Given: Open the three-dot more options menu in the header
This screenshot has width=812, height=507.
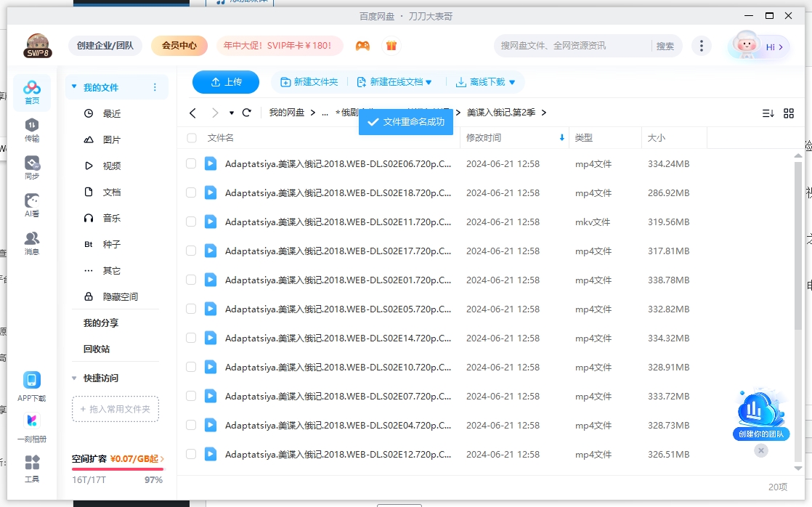Looking at the screenshot, I should point(701,46).
